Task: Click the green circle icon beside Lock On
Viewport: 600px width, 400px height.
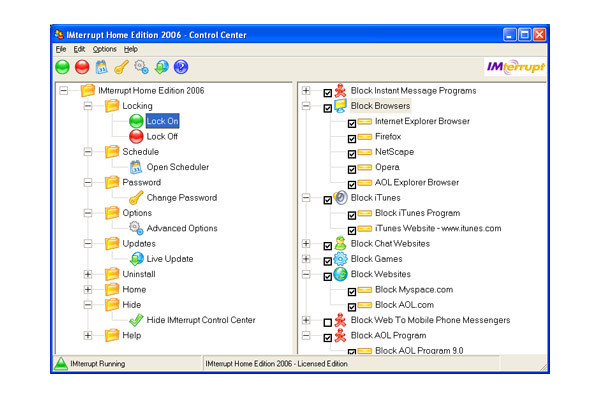Action: pos(136,121)
